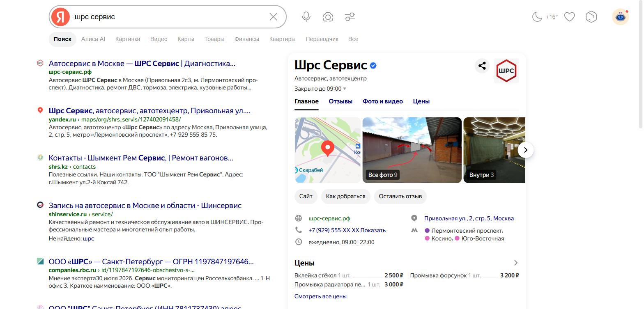The height and width of the screenshot is (309, 644).
Task: Select the 'Фото и видео' card tab
Action: pos(383,101)
